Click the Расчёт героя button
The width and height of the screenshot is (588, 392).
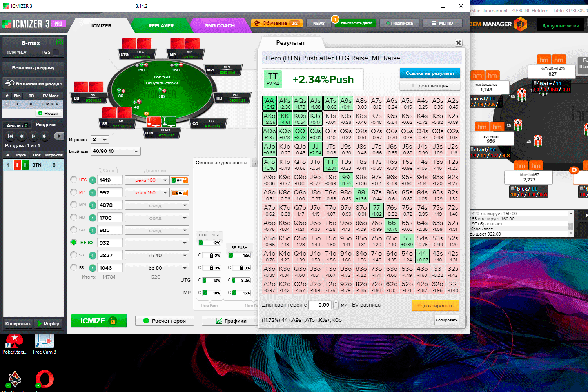tap(165, 321)
